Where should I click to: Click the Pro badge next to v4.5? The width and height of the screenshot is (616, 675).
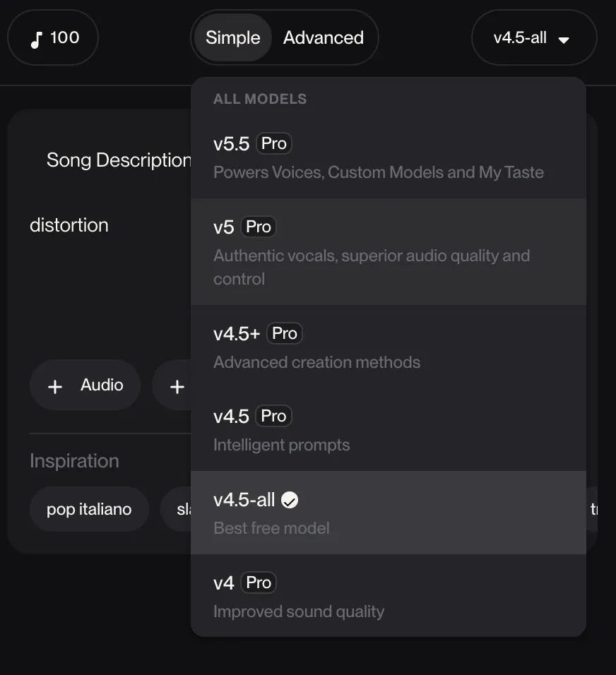[273, 416]
